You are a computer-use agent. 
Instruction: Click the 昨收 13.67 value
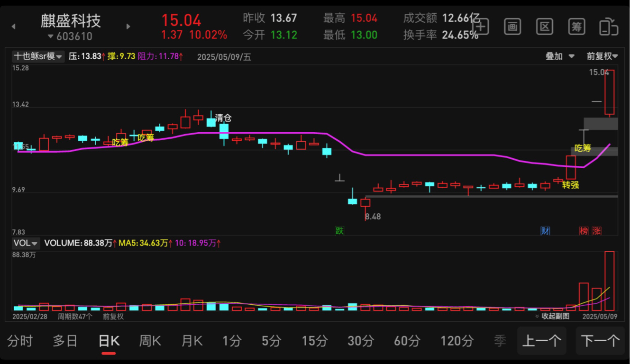point(283,18)
